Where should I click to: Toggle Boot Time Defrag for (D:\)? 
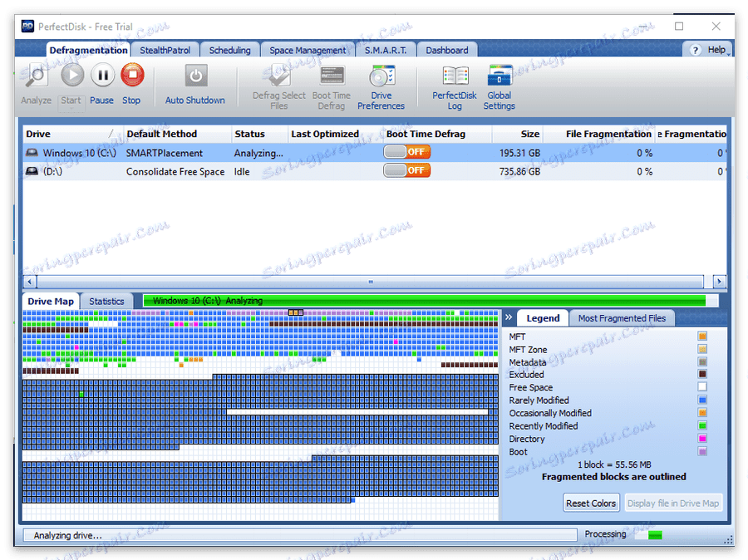(407, 170)
